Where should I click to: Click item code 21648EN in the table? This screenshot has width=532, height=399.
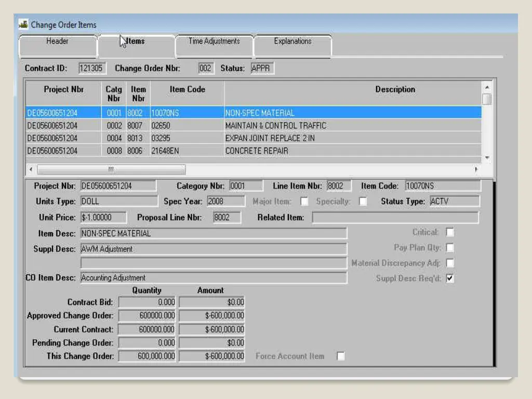click(165, 151)
